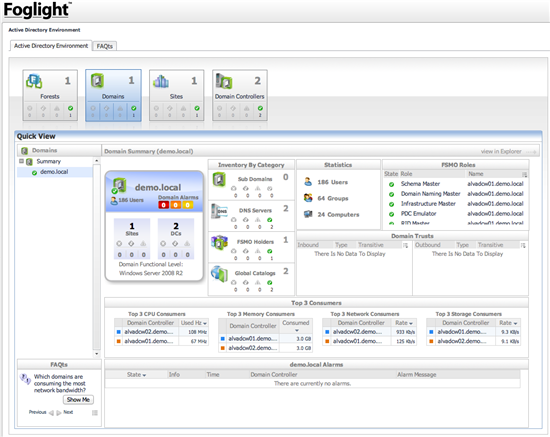
Task: Open the Domain Controllers tile icon
Action: pos(224,81)
